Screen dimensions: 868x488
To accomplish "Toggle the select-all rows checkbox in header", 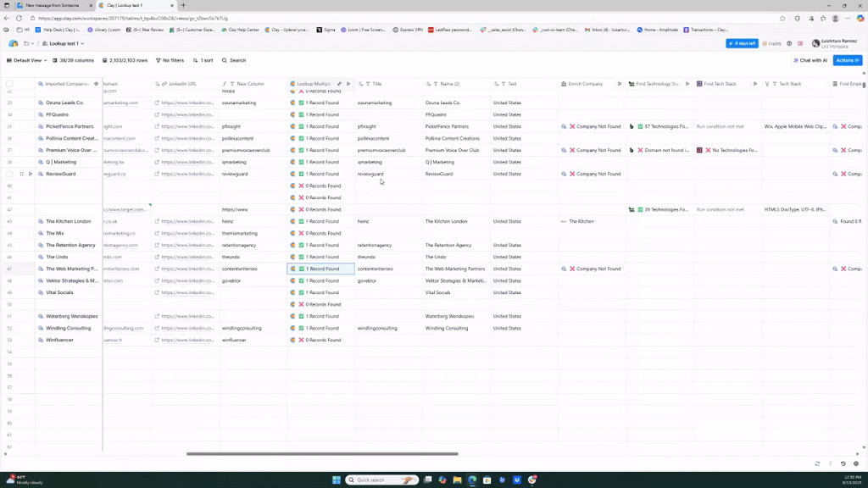I will (x=9, y=84).
